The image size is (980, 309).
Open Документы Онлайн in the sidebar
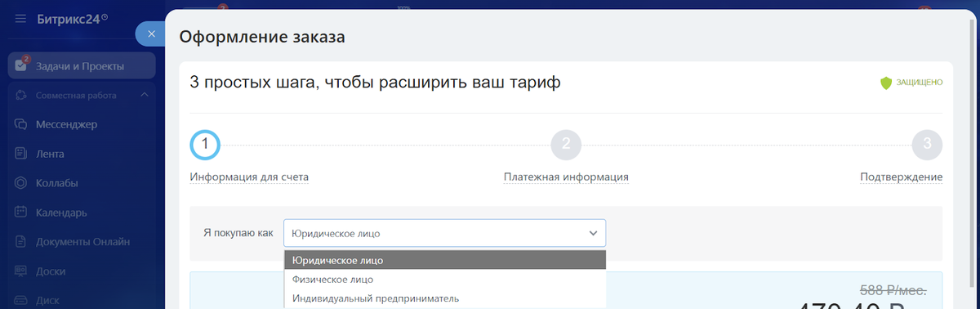tap(82, 242)
